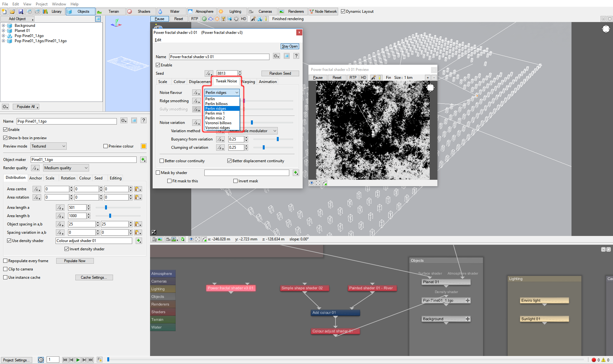613x364 pixels.
Task: Uncheck Enable in the Power fractal shader dialog
Action: click(x=158, y=65)
